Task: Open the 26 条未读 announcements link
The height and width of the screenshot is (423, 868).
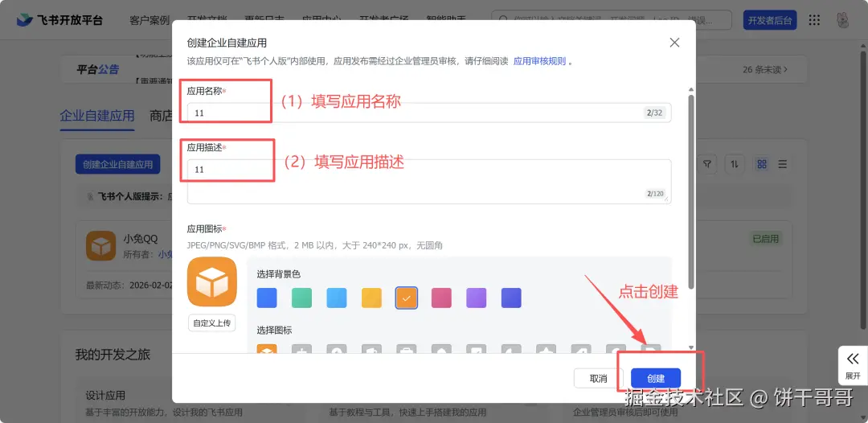Action: (x=765, y=70)
